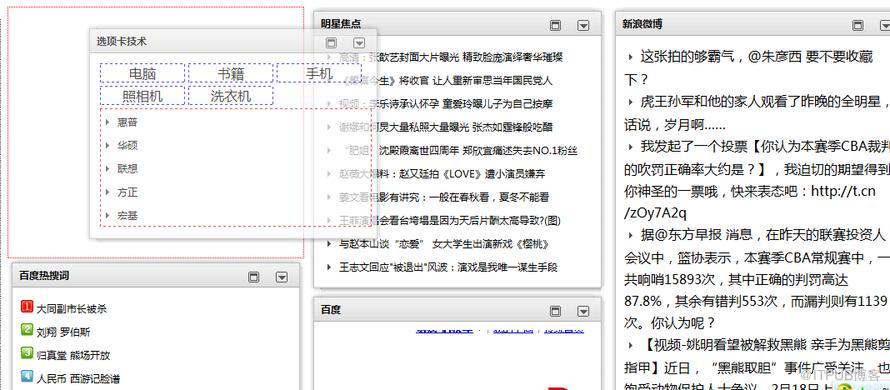The height and width of the screenshot is (390, 890).
Task: Open hot search 归真堂 熊场开放
Action: pyautogui.click(x=73, y=356)
